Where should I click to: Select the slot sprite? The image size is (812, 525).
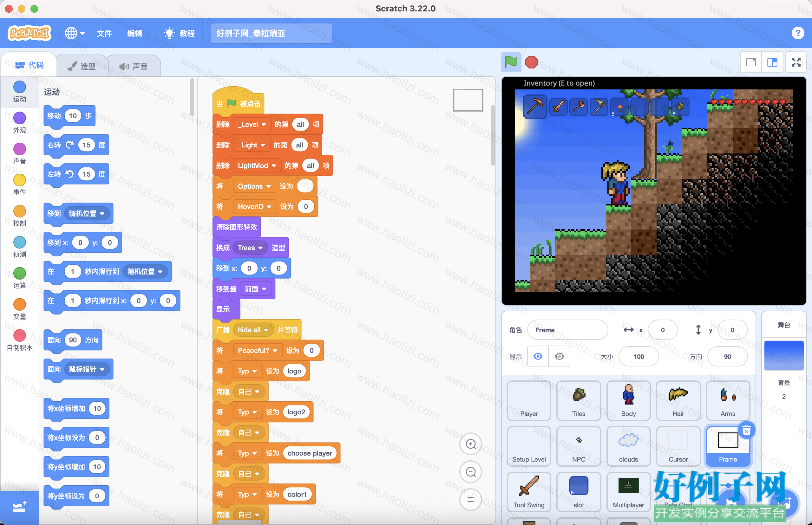(x=579, y=492)
